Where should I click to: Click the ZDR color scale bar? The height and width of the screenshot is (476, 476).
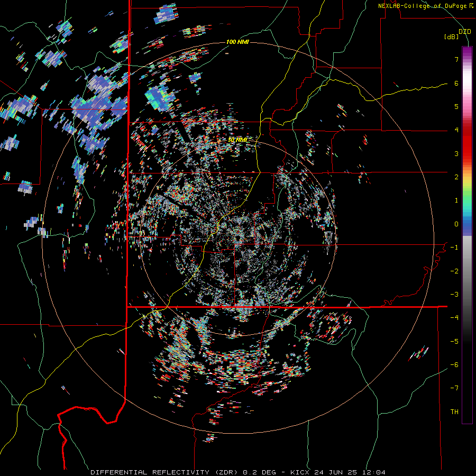tap(467, 235)
